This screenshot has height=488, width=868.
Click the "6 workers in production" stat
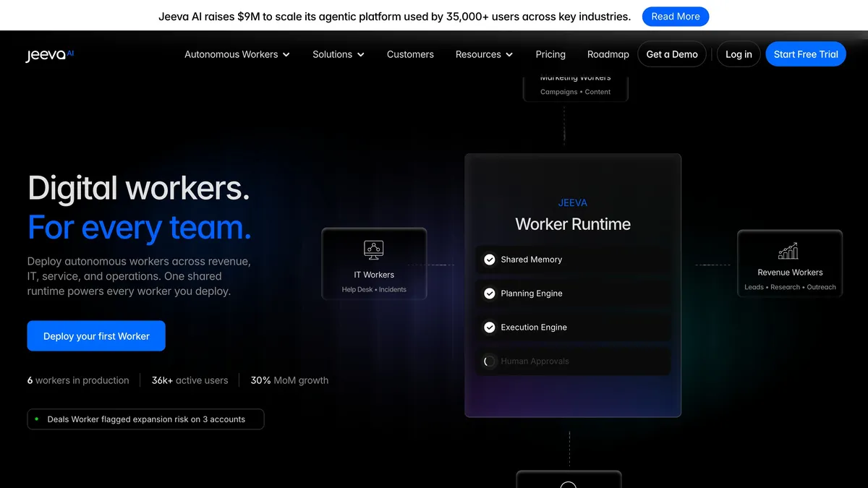[x=78, y=380]
